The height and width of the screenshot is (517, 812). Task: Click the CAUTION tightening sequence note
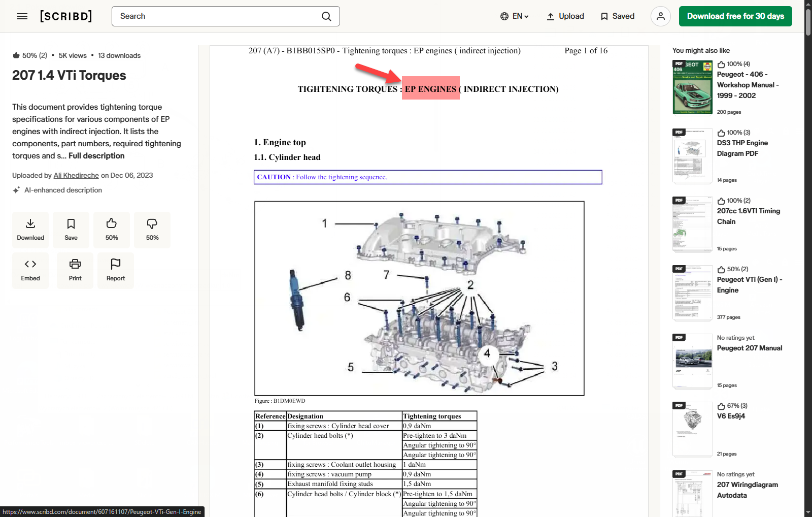pyautogui.click(x=428, y=177)
